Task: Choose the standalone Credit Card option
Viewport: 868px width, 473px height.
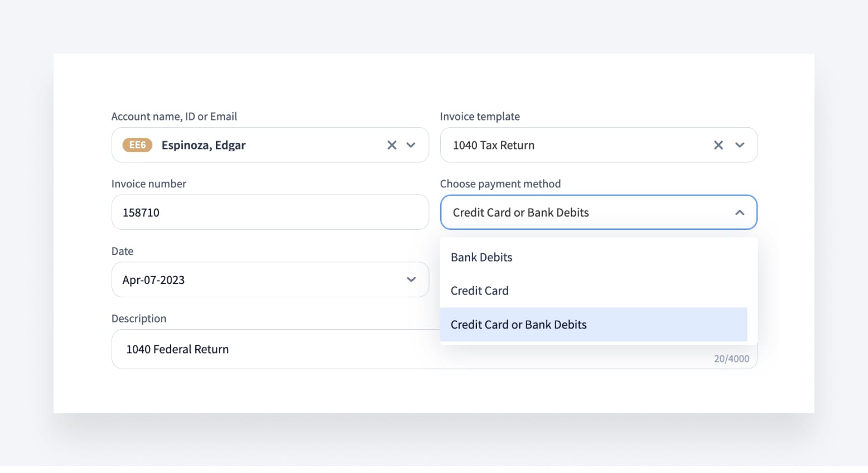Action: [x=480, y=291]
